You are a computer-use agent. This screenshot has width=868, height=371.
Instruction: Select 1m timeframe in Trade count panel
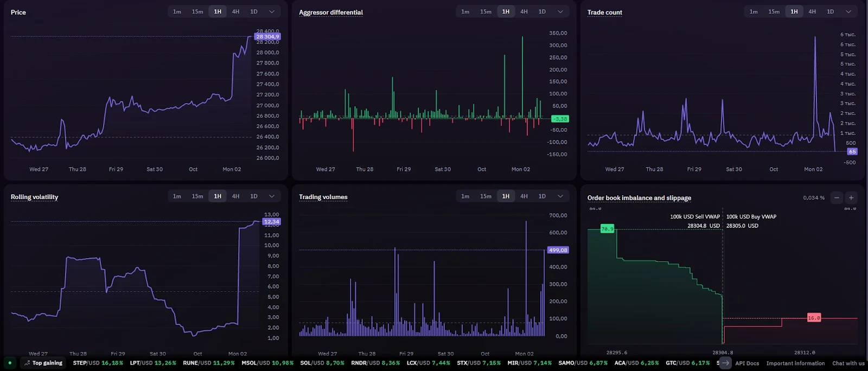[x=754, y=11]
